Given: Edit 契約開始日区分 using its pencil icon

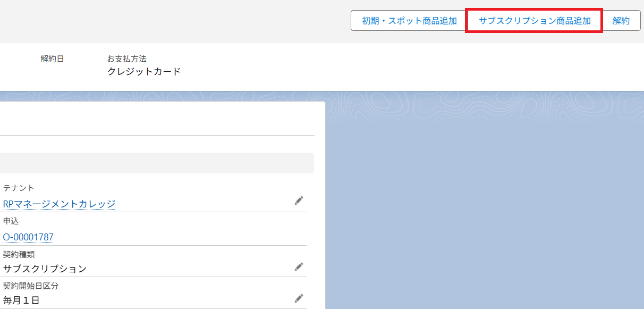Looking at the screenshot, I should tap(299, 298).
